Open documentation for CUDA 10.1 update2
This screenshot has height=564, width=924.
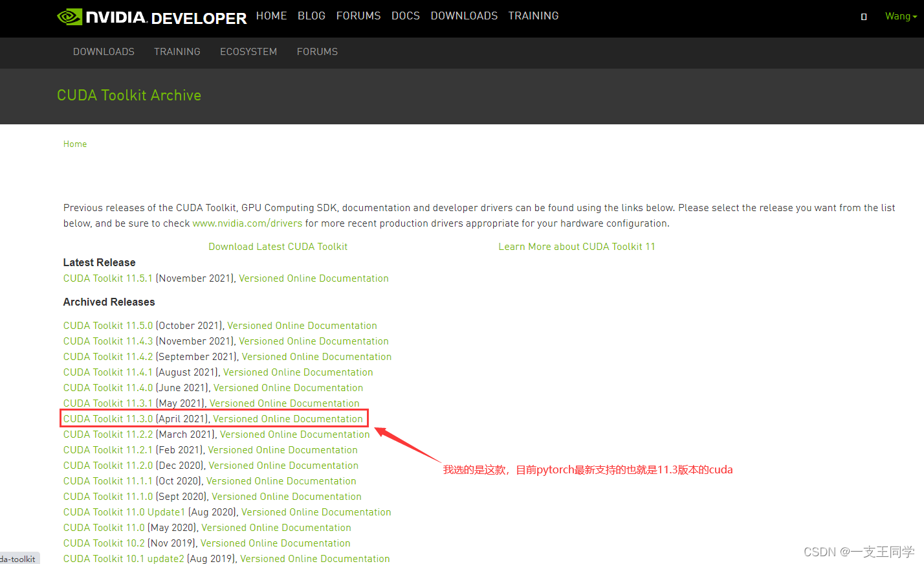pos(315,558)
